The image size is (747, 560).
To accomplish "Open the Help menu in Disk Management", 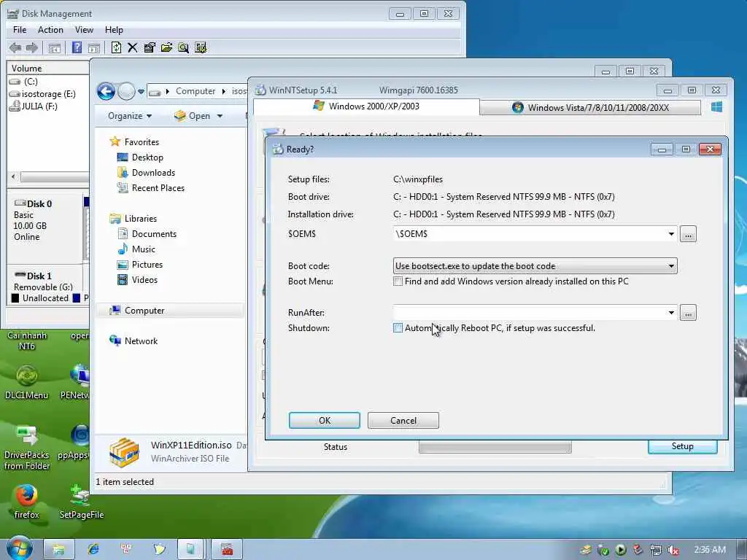I will pyautogui.click(x=114, y=29).
